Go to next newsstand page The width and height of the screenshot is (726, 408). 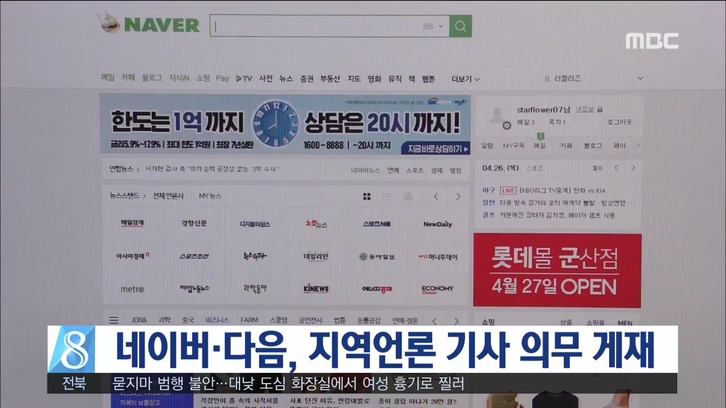458,197
